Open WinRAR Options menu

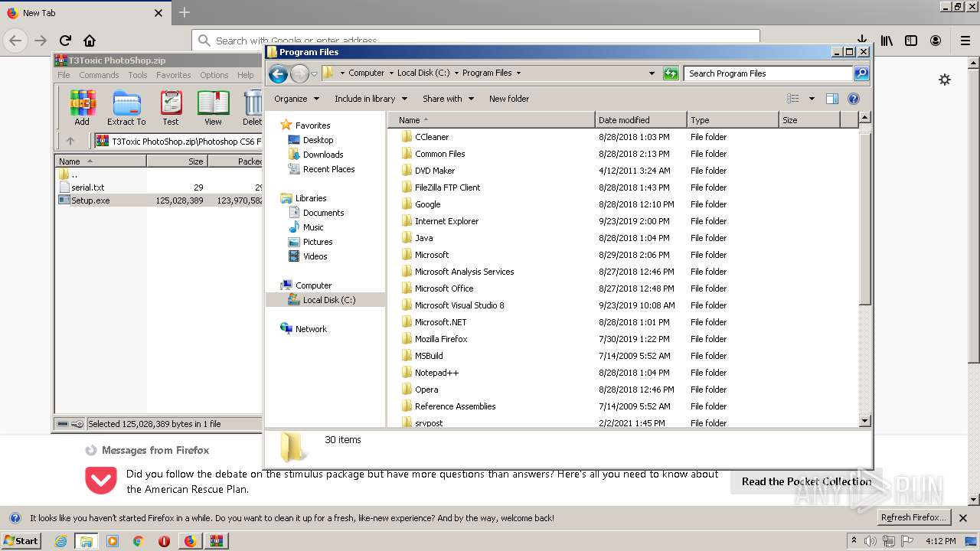pyautogui.click(x=214, y=75)
